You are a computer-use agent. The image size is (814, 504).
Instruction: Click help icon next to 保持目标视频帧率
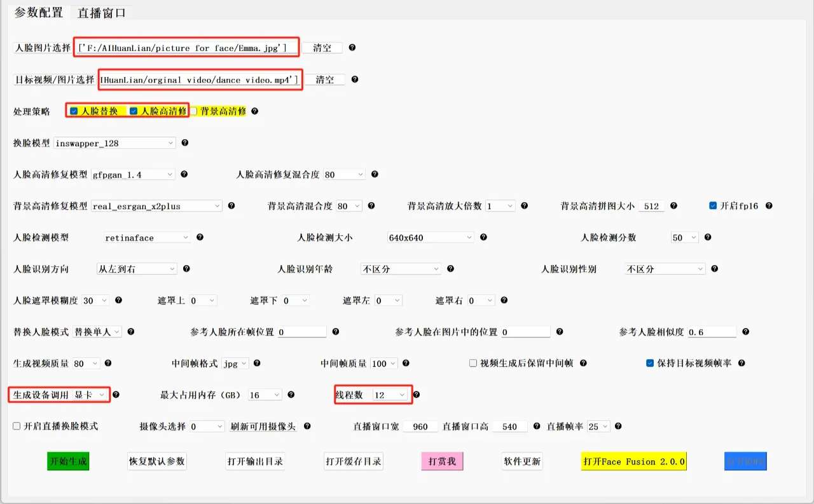(x=742, y=364)
